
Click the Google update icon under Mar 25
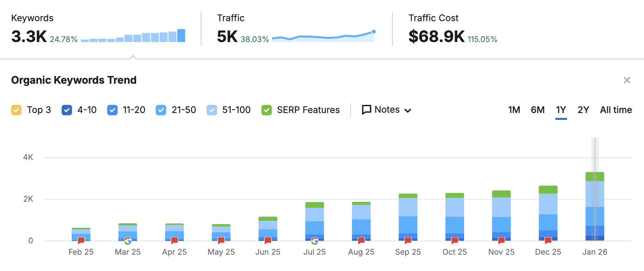coord(128,241)
